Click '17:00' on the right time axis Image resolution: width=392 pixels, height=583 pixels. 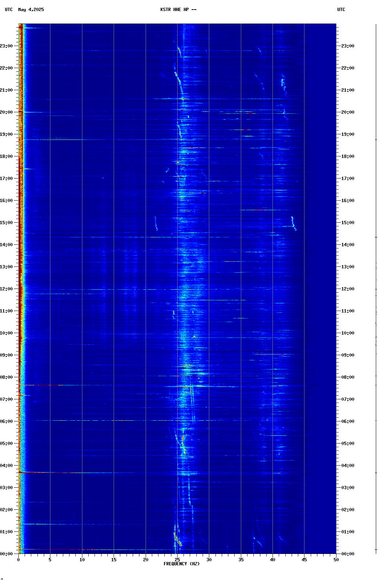point(348,179)
